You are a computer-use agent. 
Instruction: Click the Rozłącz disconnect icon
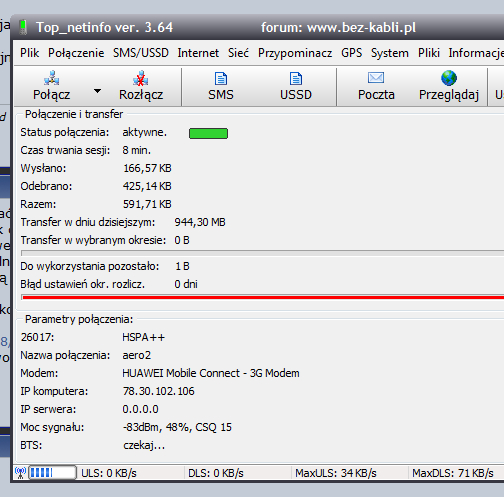coord(141,78)
